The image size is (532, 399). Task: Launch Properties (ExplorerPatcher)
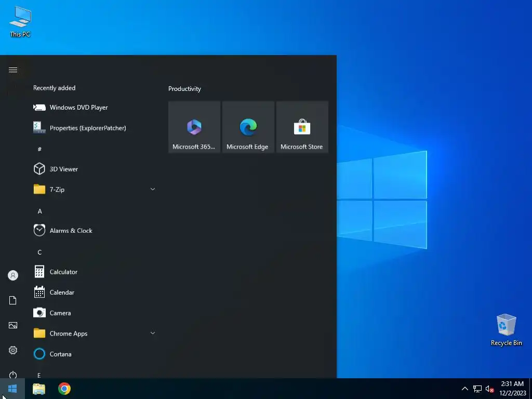95,128
